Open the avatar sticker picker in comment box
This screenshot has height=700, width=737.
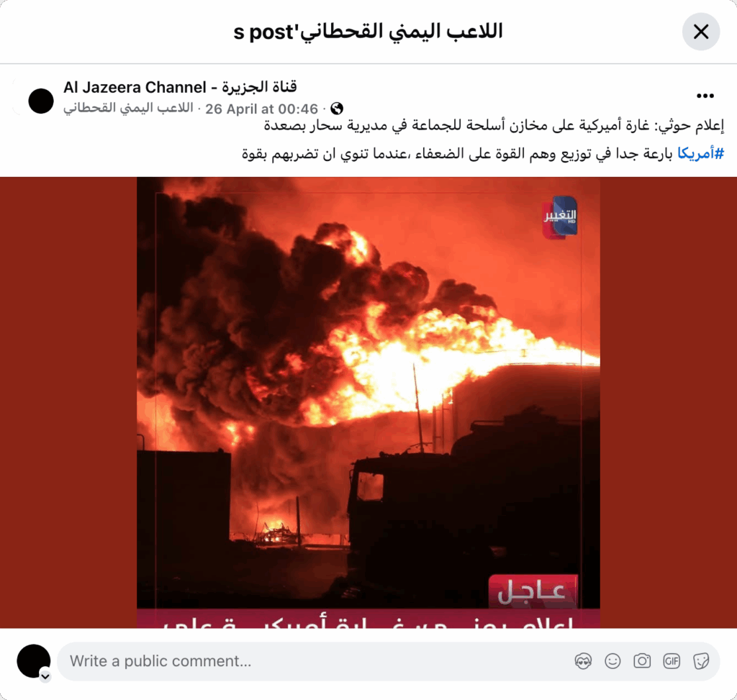pyautogui.click(x=583, y=661)
